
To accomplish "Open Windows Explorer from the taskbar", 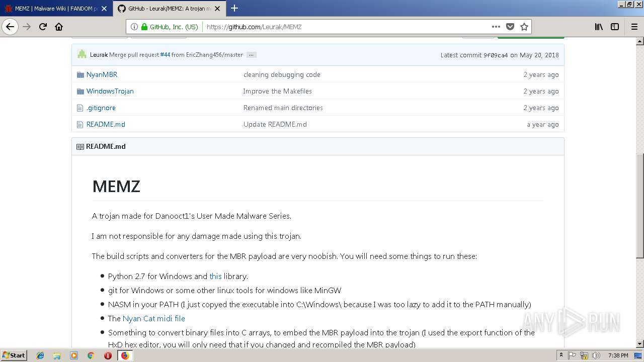I will (x=57, y=355).
